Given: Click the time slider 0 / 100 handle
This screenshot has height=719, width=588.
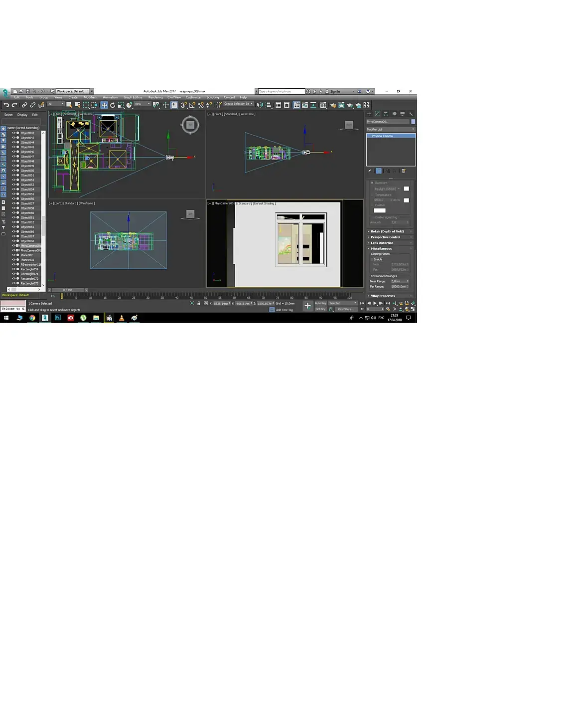Looking at the screenshot, I should (x=68, y=290).
